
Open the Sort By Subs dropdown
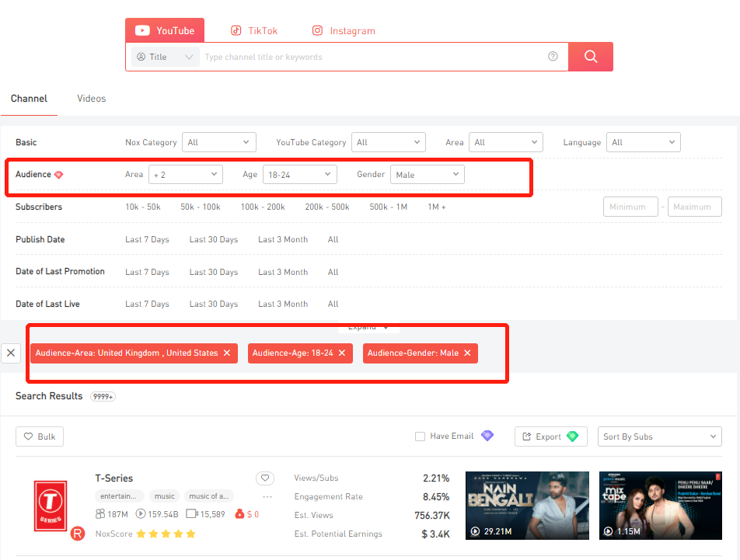[659, 437]
